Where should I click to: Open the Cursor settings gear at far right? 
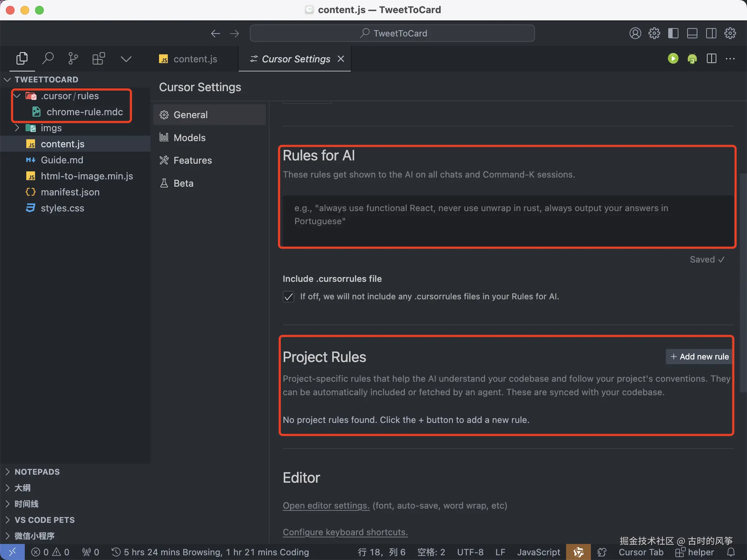pos(730,33)
